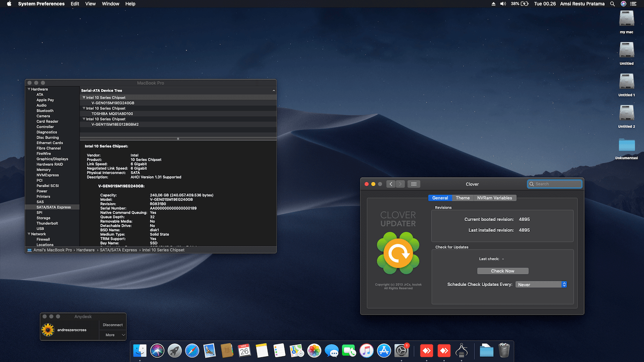Collapse the Hardware section in the sidebar
The image size is (644, 362).
(29, 89)
